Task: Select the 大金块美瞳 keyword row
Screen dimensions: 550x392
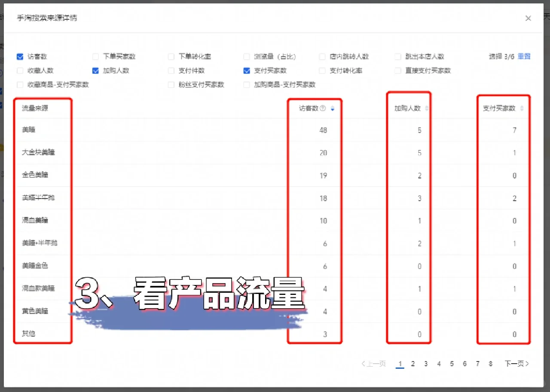Action: [273, 153]
